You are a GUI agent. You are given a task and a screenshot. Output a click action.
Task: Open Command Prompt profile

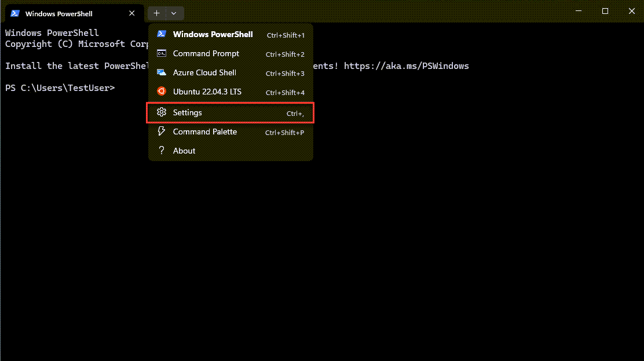pyautogui.click(x=231, y=54)
